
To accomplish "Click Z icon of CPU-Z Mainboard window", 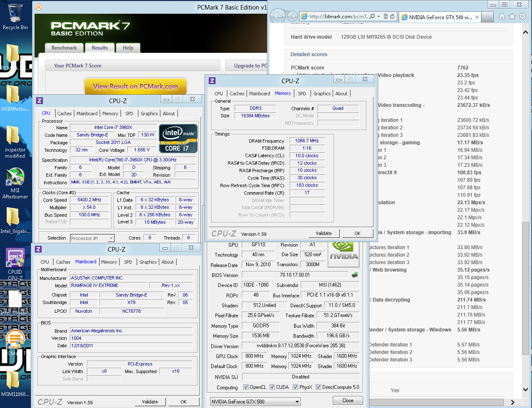I will pos(38,249).
